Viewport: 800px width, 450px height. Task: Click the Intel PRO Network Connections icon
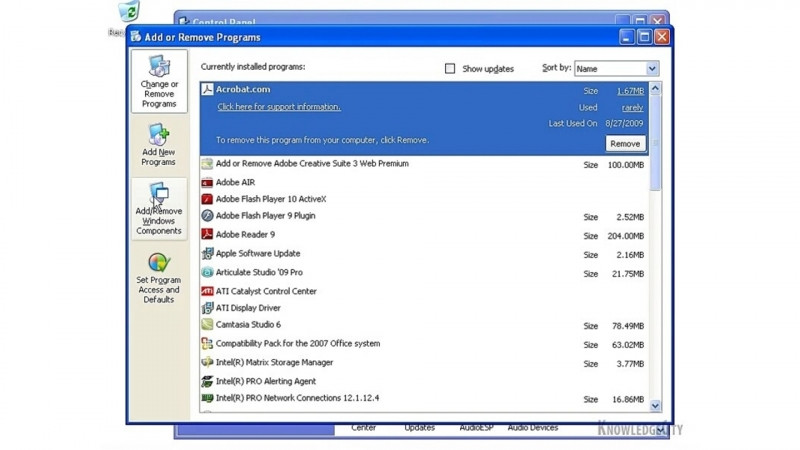tap(207, 398)
